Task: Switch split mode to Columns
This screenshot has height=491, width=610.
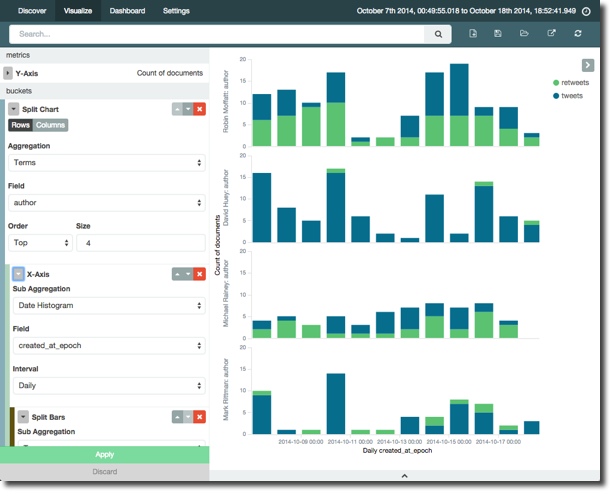Action: tap(50, 125)
